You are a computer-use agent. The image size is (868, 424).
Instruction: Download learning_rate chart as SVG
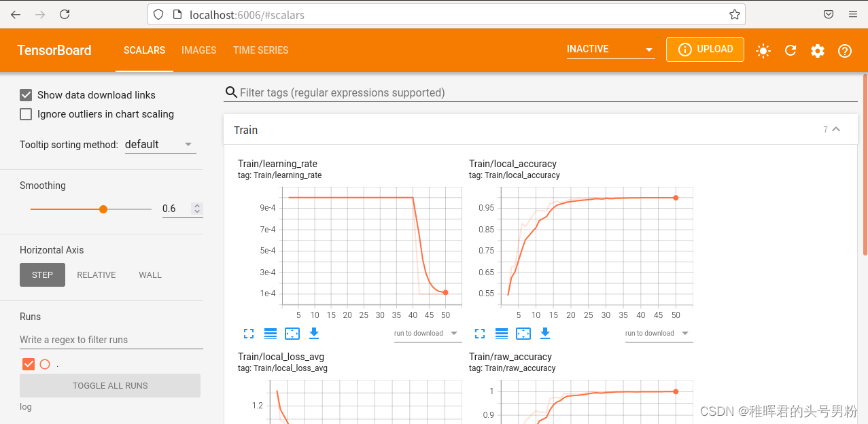point(314,333)
